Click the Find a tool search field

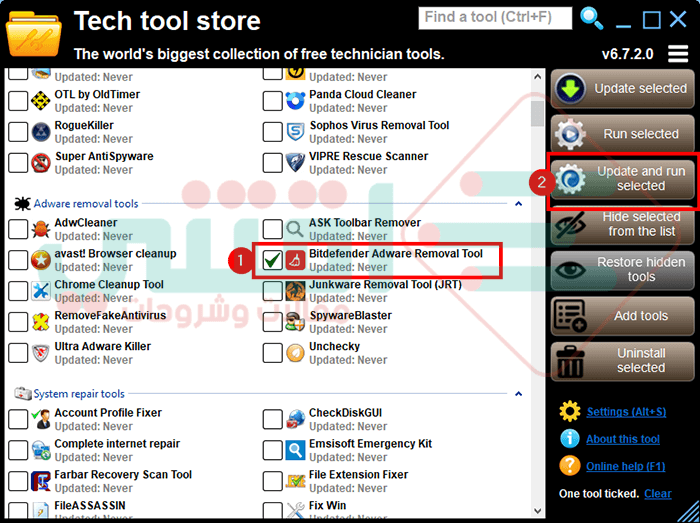tap(495, 18)
